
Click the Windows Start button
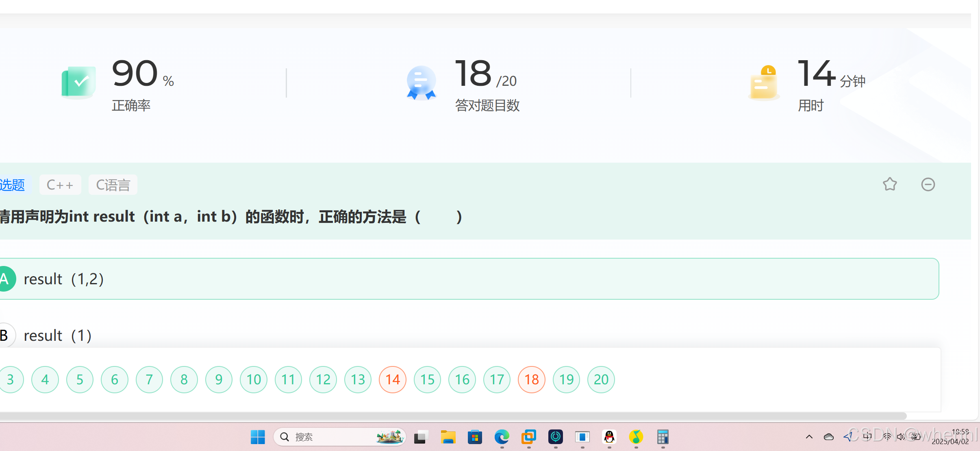coord(258,437)
